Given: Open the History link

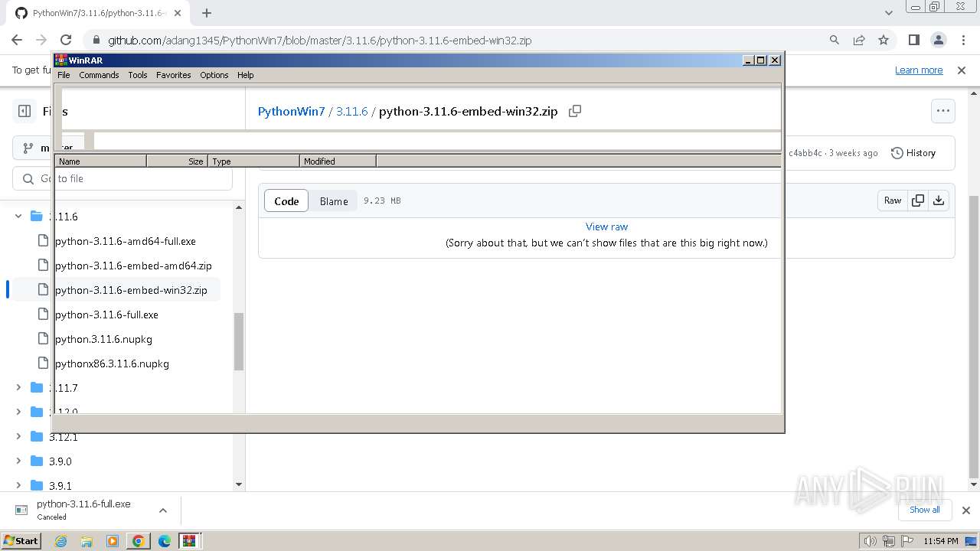Looking at the screenshot, I should click(x=913, y=153).
